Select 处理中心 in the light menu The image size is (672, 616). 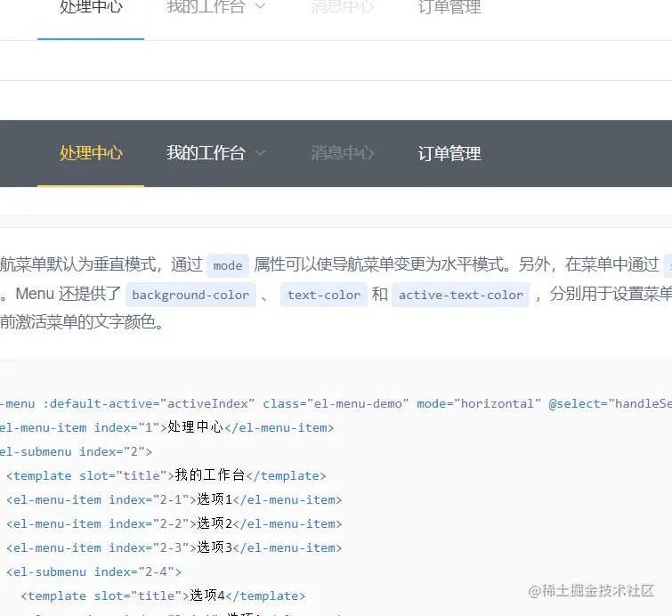[x=91, y=7]
